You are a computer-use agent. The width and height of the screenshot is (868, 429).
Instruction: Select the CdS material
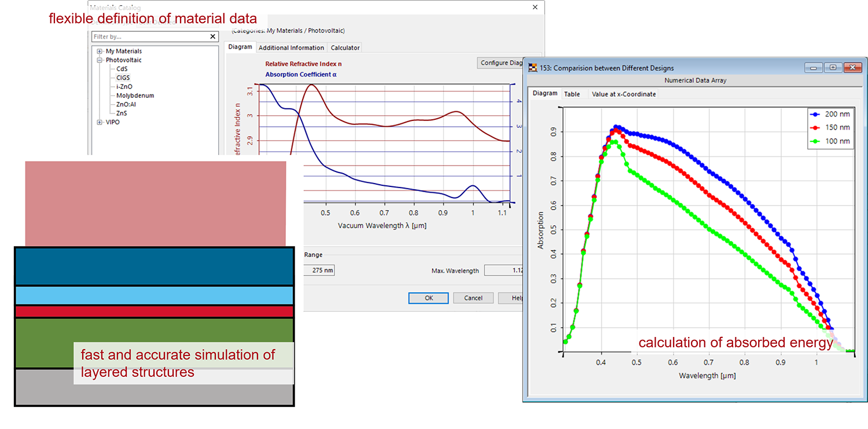click(122, 68)
